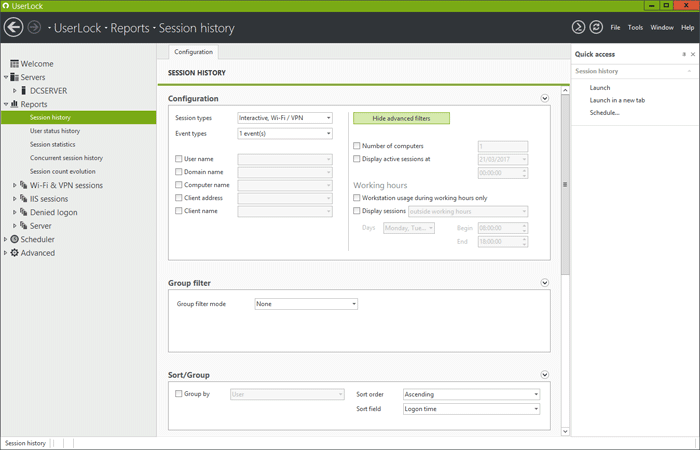Select the Configuration tab
Screen dimensions: 700x450
193,52
